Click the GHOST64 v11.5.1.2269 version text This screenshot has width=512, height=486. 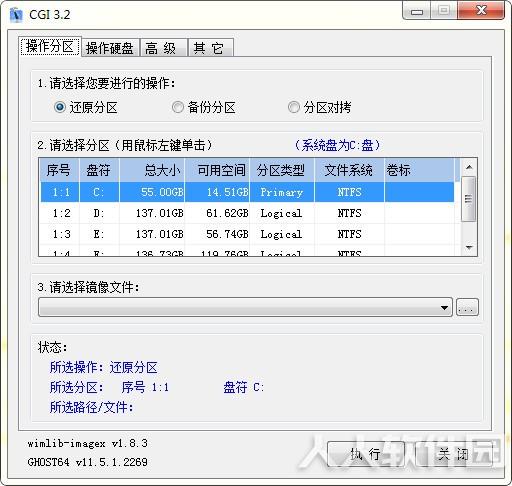coord(88,462)
